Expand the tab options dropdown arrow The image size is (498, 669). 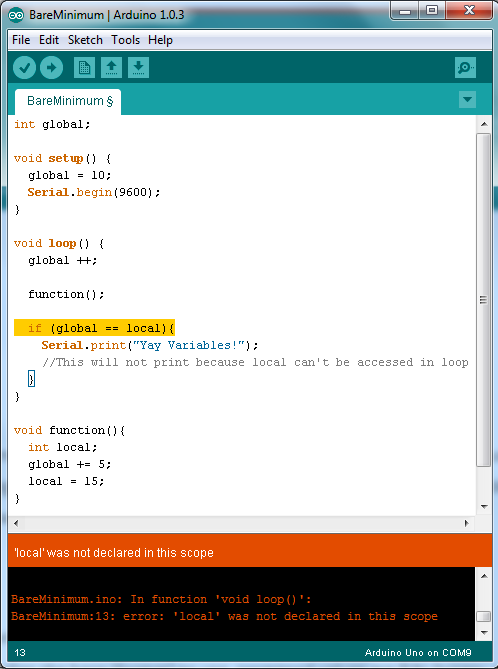467,100
